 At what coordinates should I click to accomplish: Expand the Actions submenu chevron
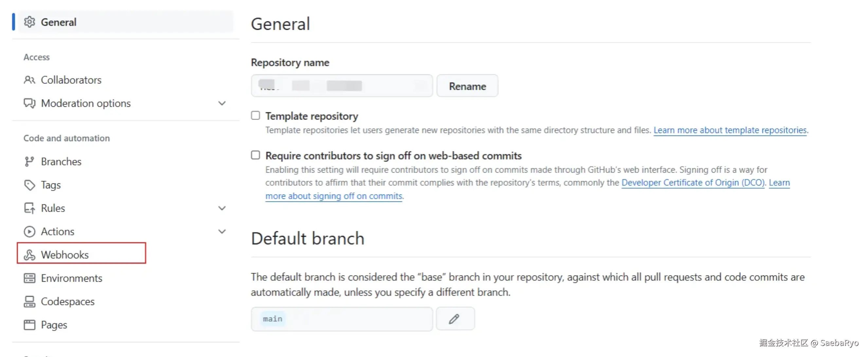pos(222,231)
